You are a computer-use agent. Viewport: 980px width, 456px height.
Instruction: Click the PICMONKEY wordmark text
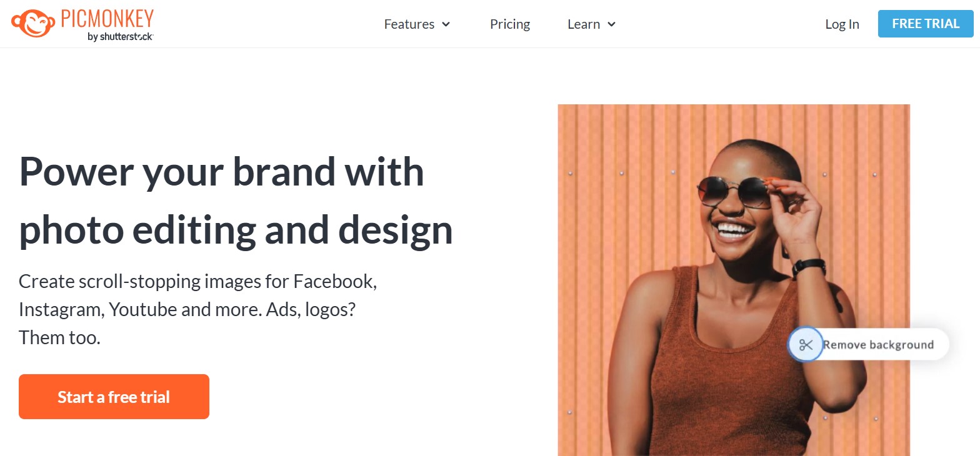pyautogui.click(x=107, y=18)
